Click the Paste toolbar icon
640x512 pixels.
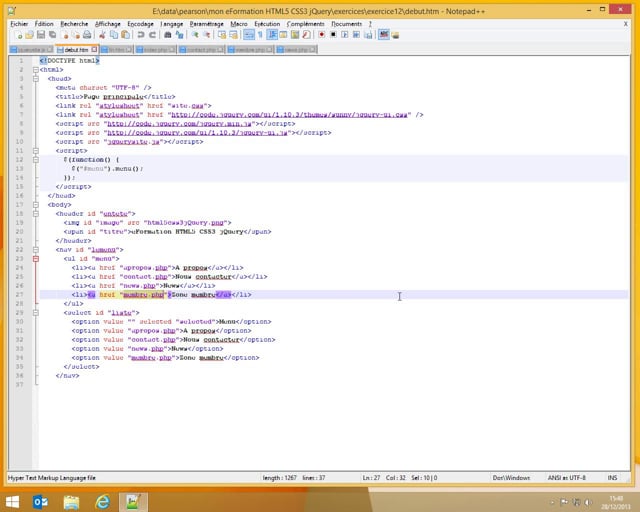126,35
